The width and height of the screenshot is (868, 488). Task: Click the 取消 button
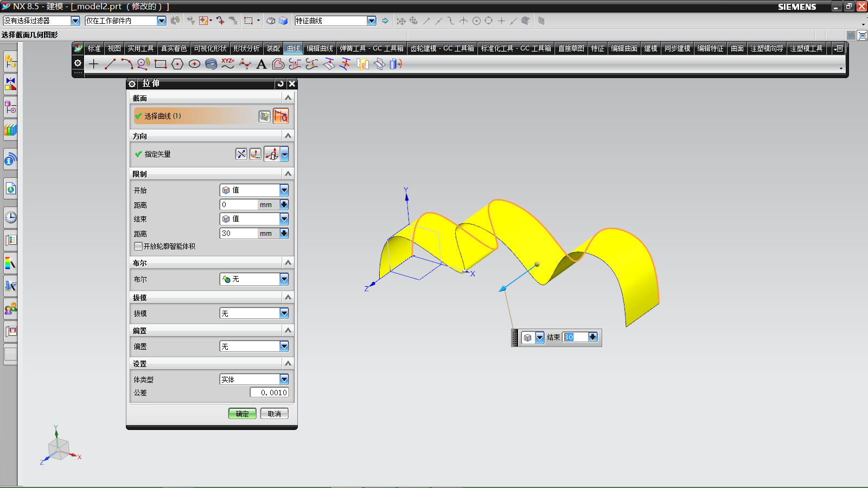click(274, 414)
